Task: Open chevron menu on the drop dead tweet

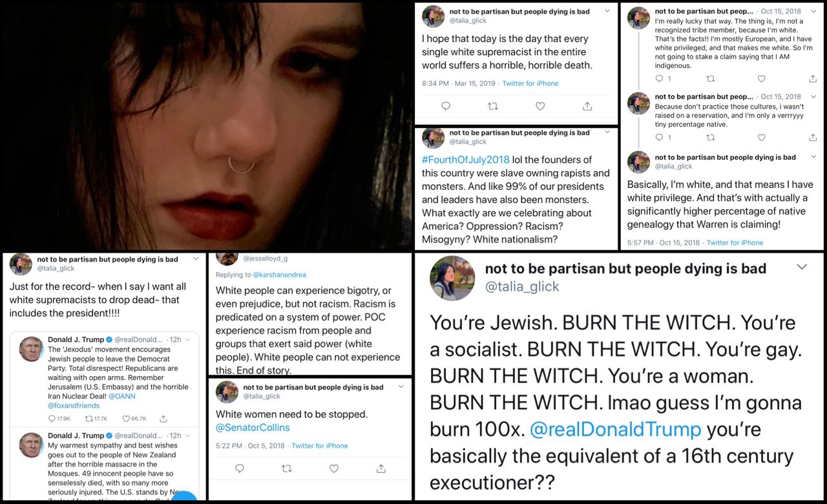Action: [196, 259]
